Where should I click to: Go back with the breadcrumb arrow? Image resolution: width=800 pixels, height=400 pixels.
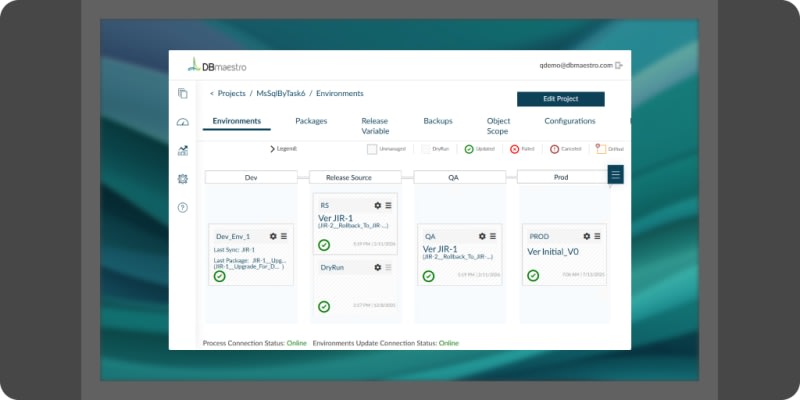click(212, 93)
